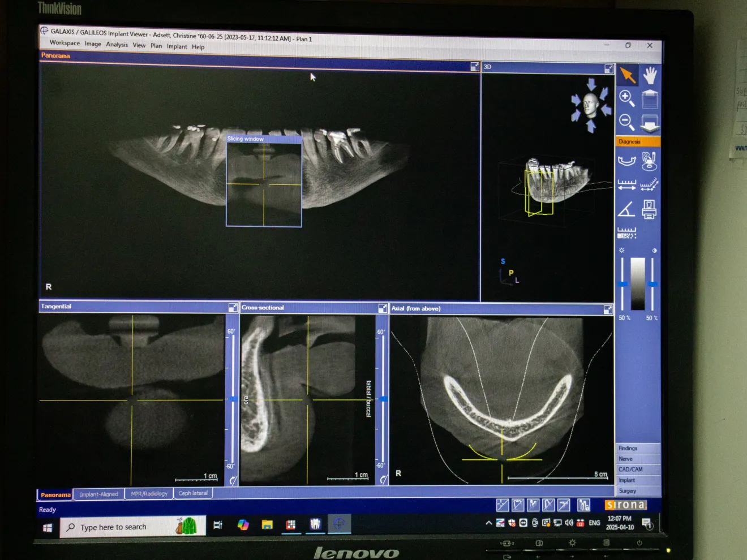This screenshot has width=747, height=560.
Task: Click the box icon beside zoom in
Action: click(x=650, y=99)
